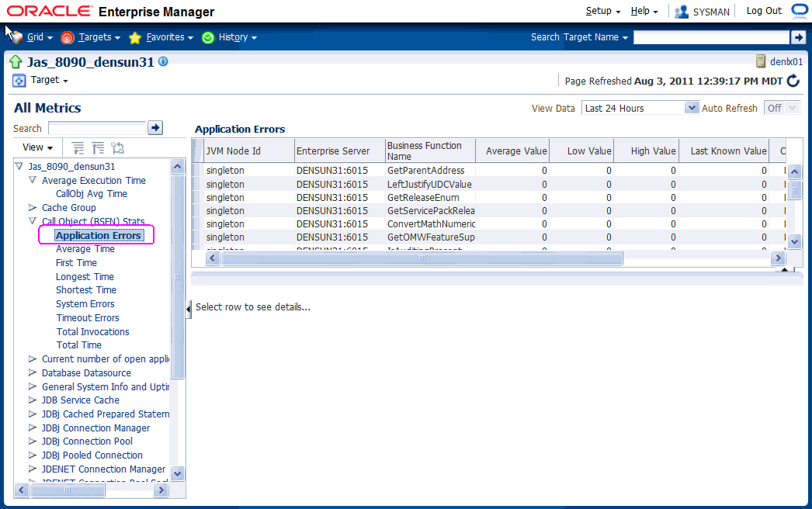The height and width of the screenshot is (509, 812).
Task: Click the Business Function Name column header
Action: pos(430,151)
